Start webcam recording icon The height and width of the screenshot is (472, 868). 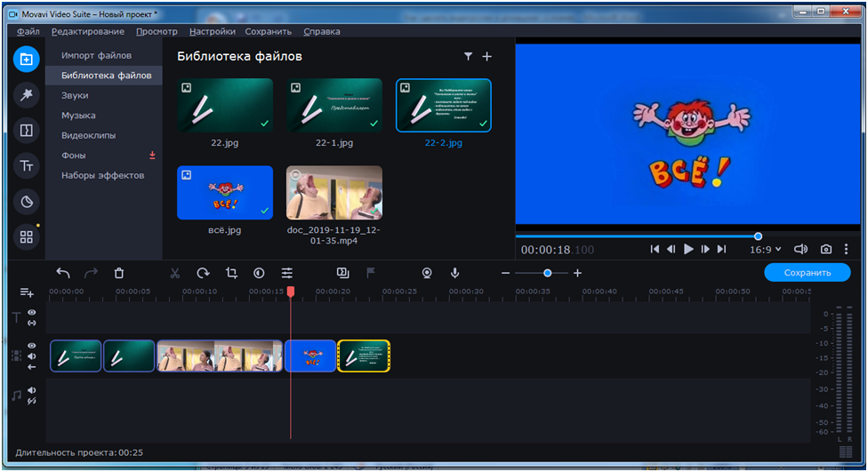pyautogui.click(x=427, y=273)
